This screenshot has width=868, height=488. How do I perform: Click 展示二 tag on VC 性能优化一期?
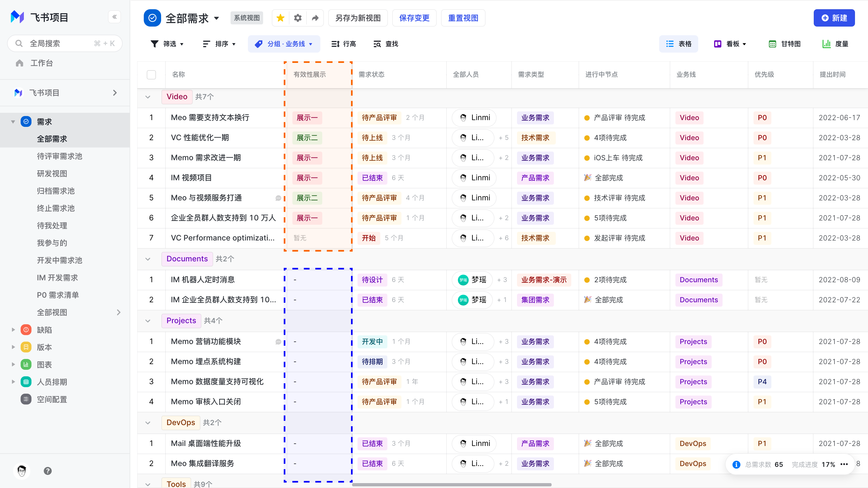pos(307,138)
